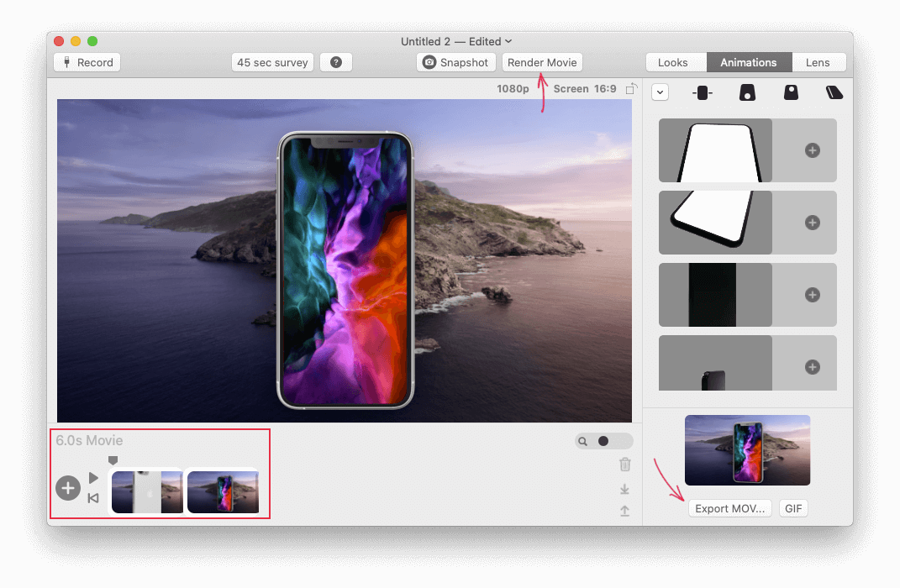Open help via question mark icon
900x588 pixels.
336,62
